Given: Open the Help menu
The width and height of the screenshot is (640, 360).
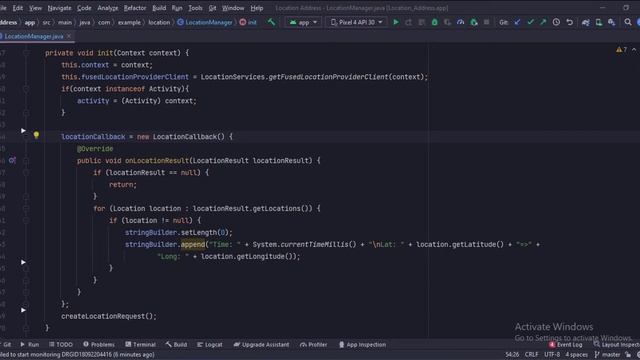Looking at the screenshot, I should tap(256, 8).
